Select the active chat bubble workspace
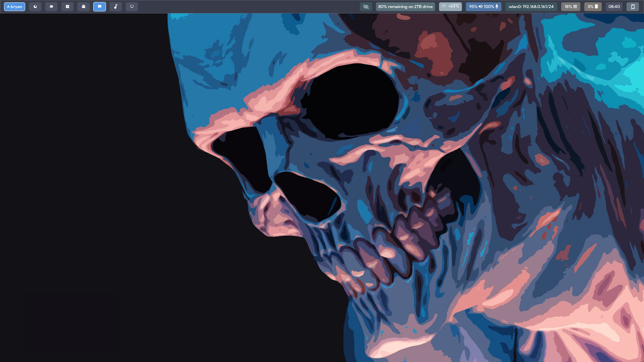 (x=100, y=7)
